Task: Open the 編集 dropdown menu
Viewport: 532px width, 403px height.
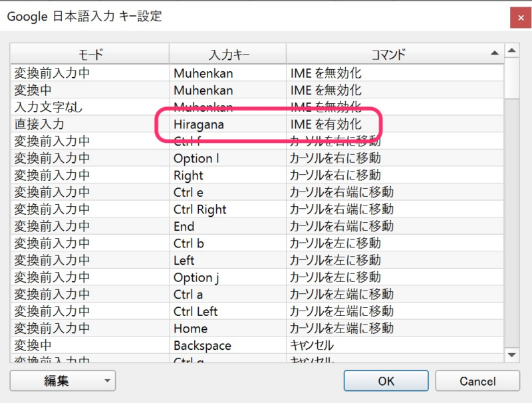Action: [63, 380]
